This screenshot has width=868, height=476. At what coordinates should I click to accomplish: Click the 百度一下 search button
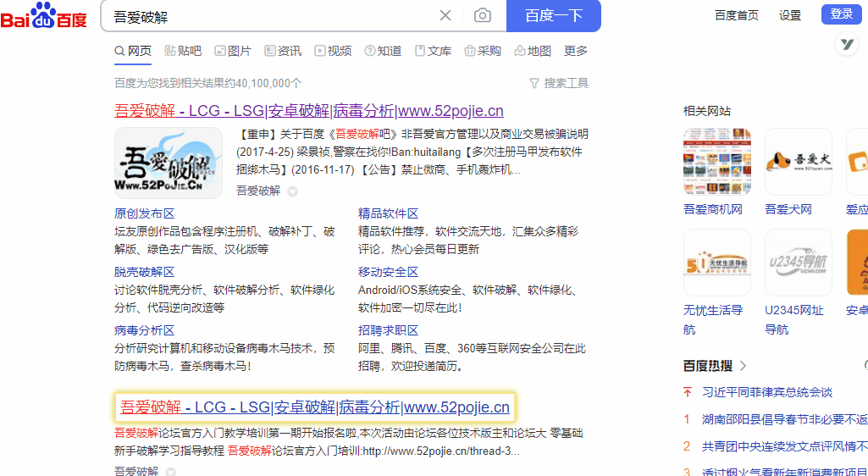554,15
